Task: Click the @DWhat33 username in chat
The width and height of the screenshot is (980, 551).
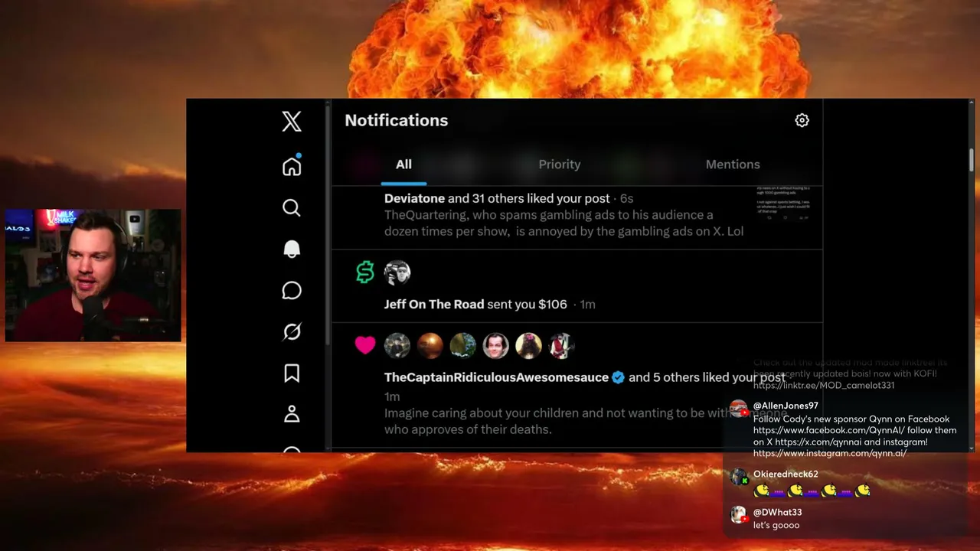Action: tap(777, 512)
